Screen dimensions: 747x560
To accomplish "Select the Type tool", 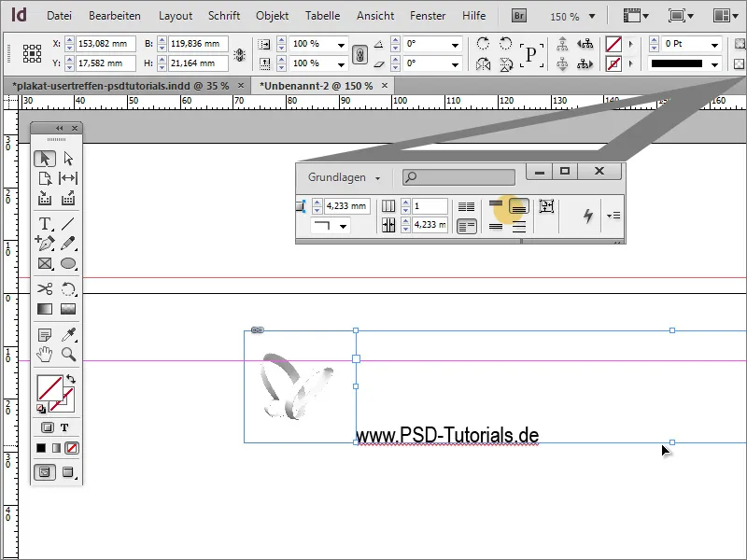I will click(x=44, y=224).
